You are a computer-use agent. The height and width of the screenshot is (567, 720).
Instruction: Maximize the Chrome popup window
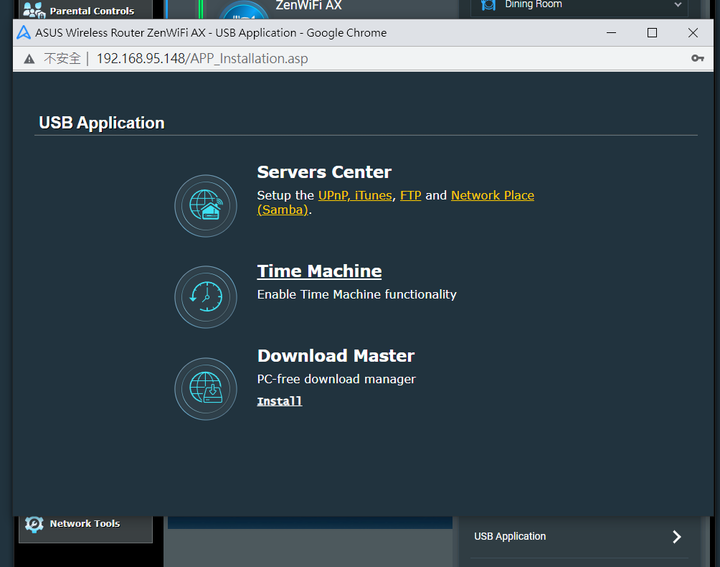pos(652,33)
